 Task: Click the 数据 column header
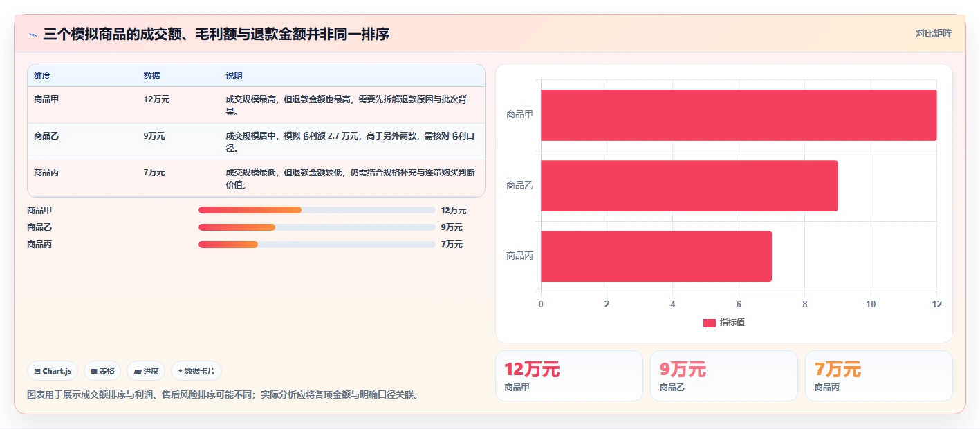click(152, 75)
